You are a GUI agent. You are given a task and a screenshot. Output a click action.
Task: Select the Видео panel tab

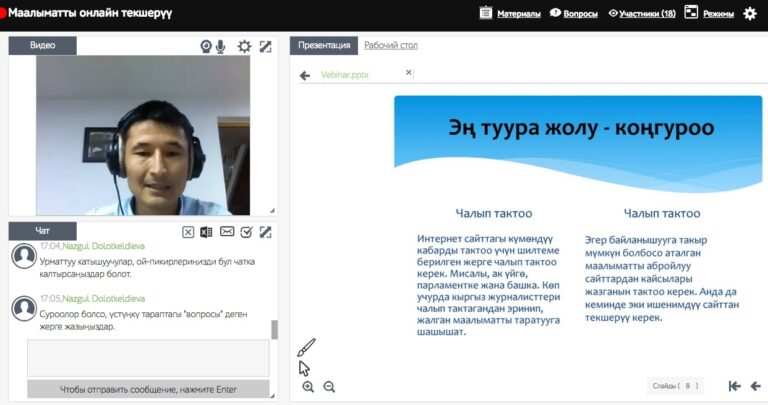(x=43, y=45)
